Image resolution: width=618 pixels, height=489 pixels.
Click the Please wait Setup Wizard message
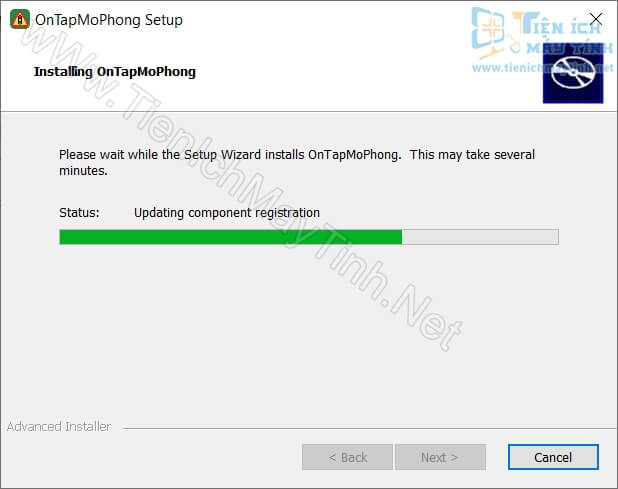(x=297, y=162)
